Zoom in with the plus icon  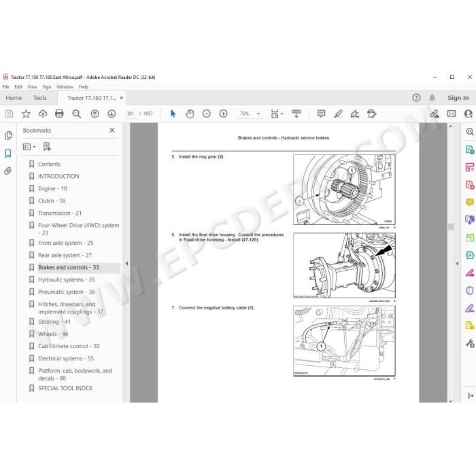223,114
